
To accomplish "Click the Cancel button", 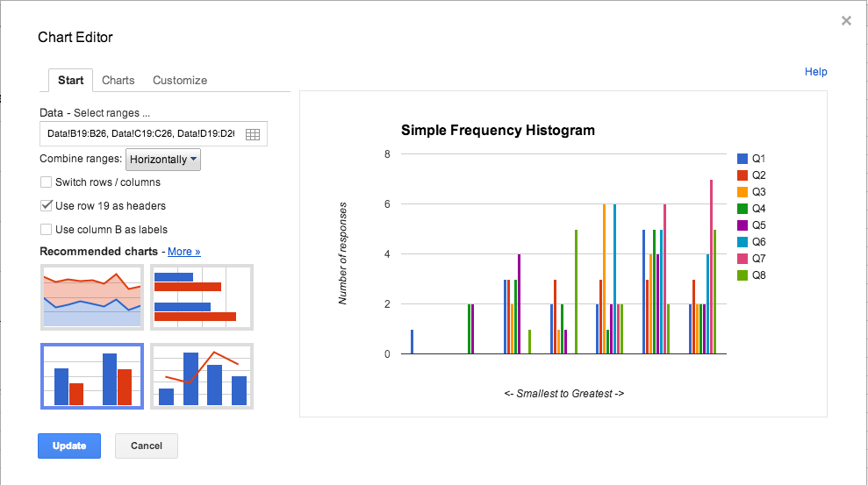I will (x=146, y=446).
